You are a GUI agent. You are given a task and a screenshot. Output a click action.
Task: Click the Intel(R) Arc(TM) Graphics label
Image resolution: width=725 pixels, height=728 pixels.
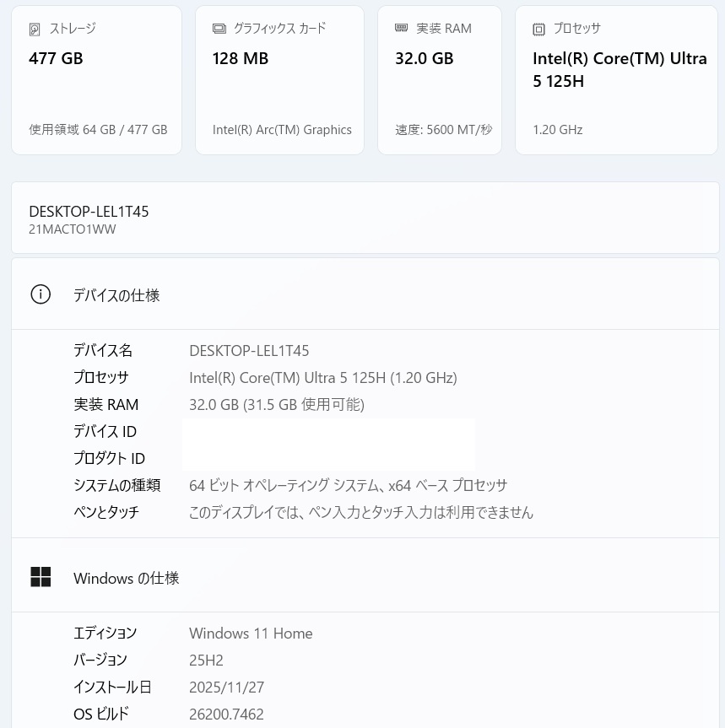click(282, 130)
